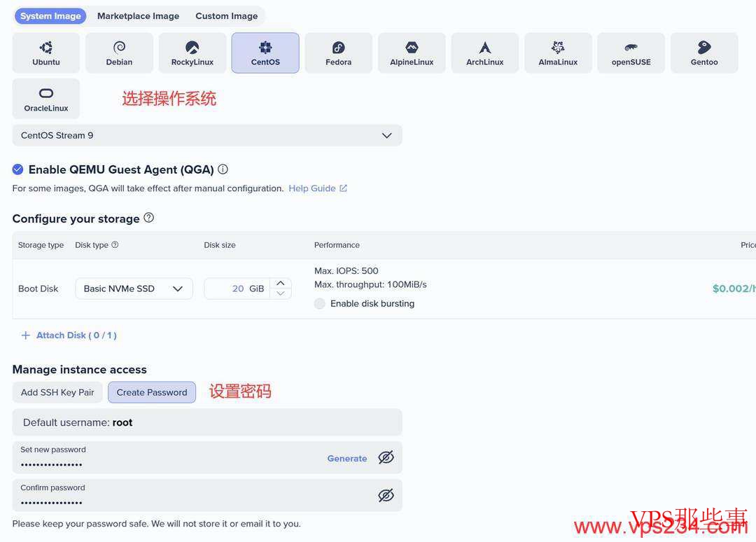Image resolution: width=756 pixels, height=542 pixels.
Task: Switch to the Marketplace Image tab
Action: (138, 16)
